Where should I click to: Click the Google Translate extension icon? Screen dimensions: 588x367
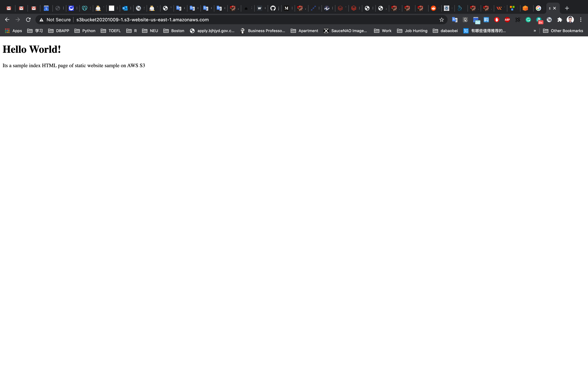[455, 20]
